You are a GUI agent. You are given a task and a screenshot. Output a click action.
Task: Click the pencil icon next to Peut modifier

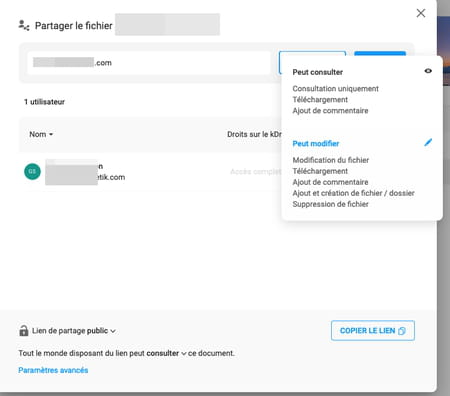pyautogui.click(x=428, y=143)
